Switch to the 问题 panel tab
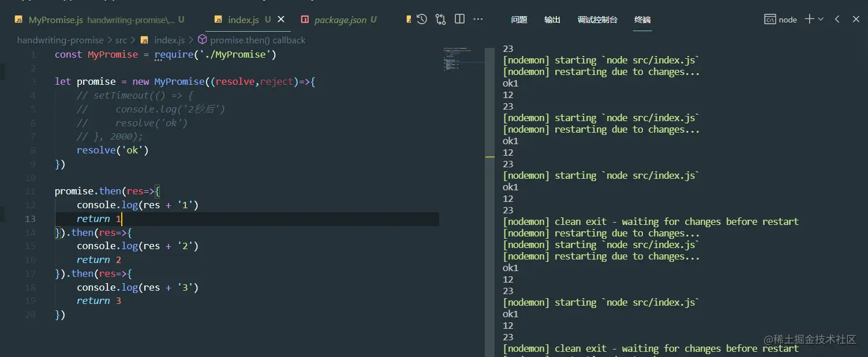Screen dimensions: 868x357 coord(519,20)
